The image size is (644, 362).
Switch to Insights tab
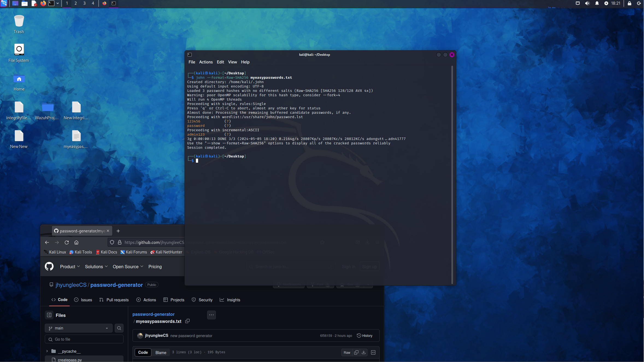click(230, 300)
